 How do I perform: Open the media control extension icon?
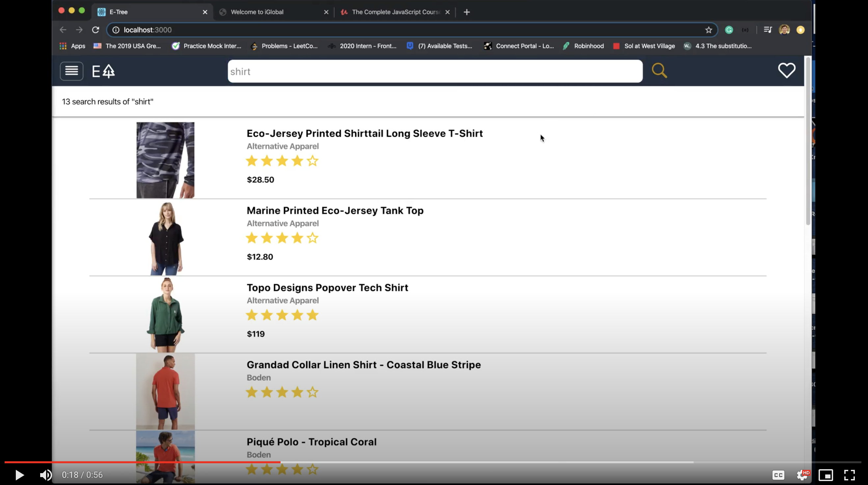(768, 30)
